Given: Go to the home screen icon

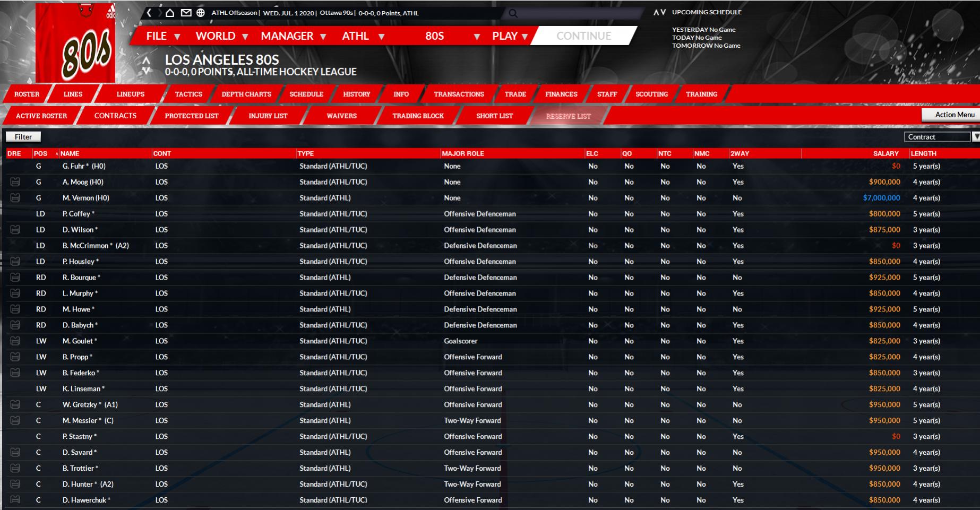Looking at the screenshot, I should [x=170, y=13].
